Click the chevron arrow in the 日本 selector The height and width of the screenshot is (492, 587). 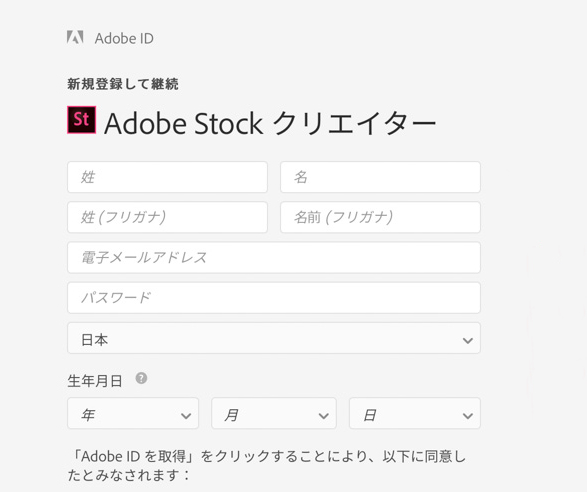468,340
